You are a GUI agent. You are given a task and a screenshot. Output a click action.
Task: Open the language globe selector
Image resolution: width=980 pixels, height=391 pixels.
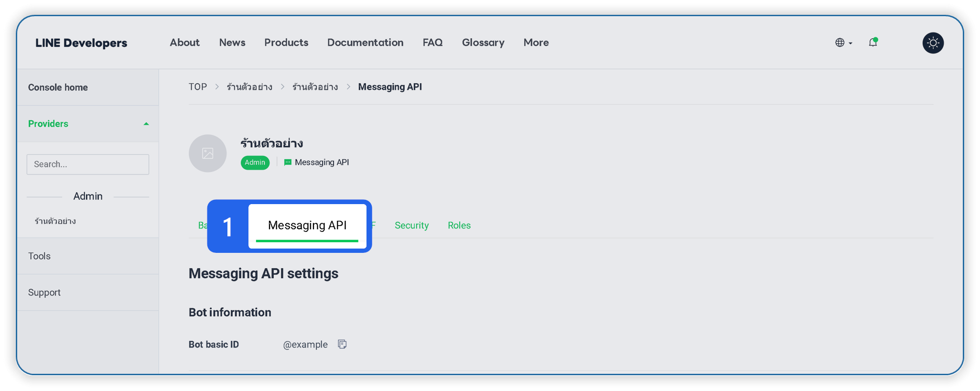click(x=843, y=43)
